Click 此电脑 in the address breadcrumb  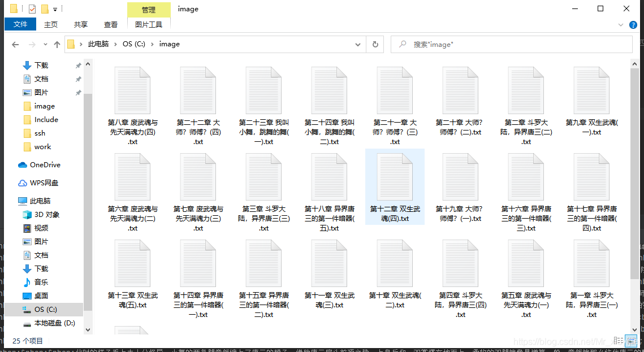pyautogui.click(x=98, y=44)
